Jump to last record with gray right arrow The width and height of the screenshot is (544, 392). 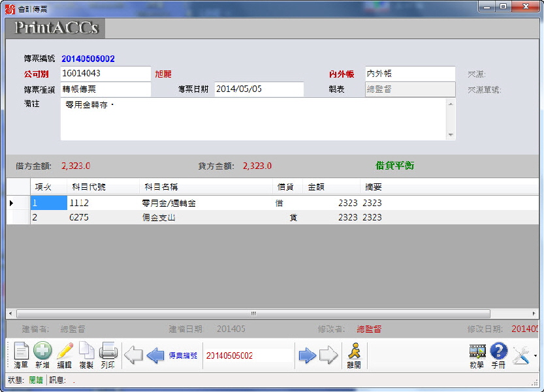(328, 355)
